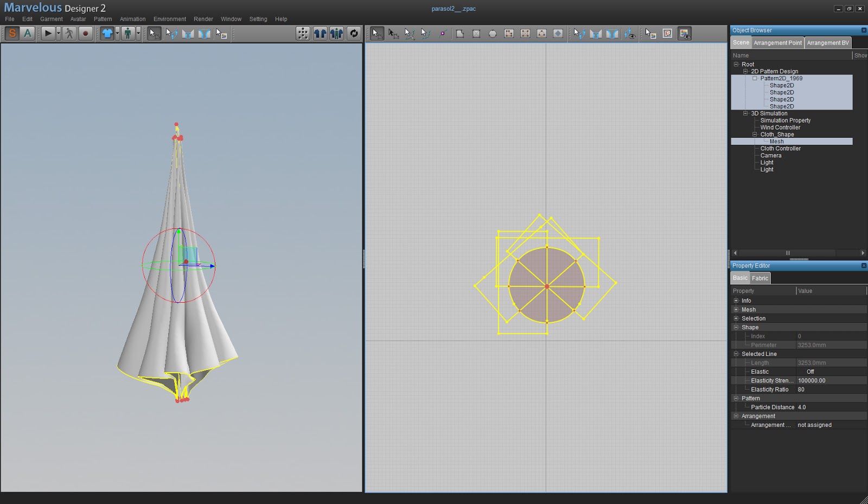Open the garment display dropdown arrow
868x504 pixels.
point(117,34)
